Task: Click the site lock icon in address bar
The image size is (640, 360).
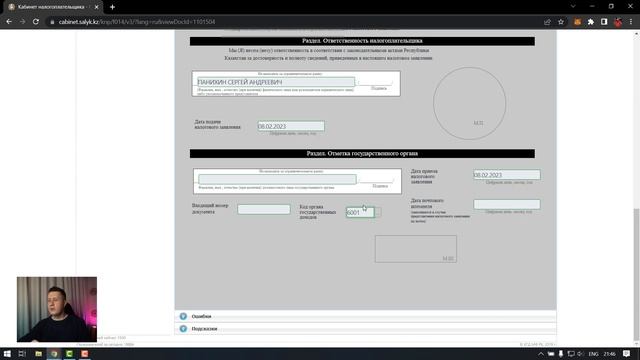Action: point(52,22)
